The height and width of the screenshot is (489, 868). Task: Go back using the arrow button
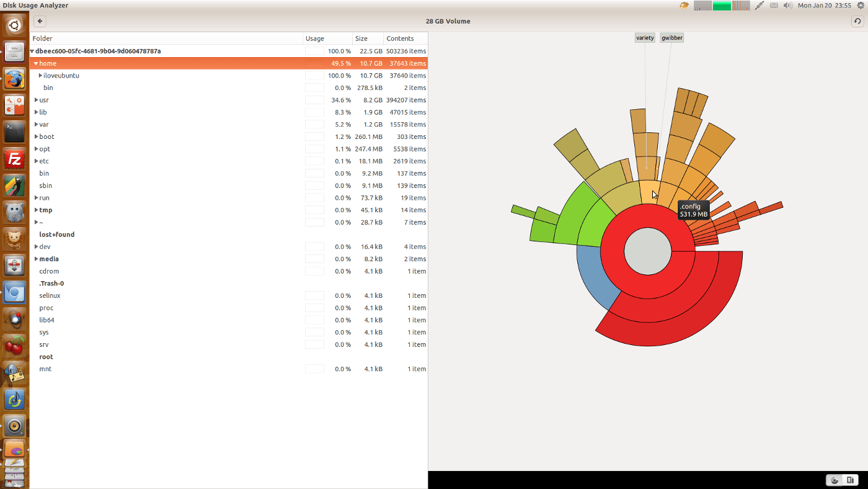tap(39, 20)
